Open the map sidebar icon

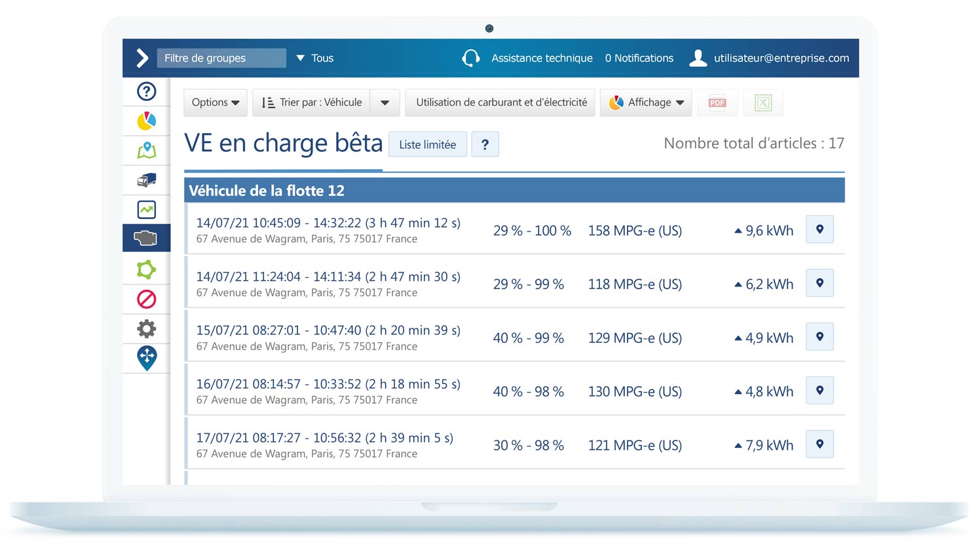(x=147, y=150)
